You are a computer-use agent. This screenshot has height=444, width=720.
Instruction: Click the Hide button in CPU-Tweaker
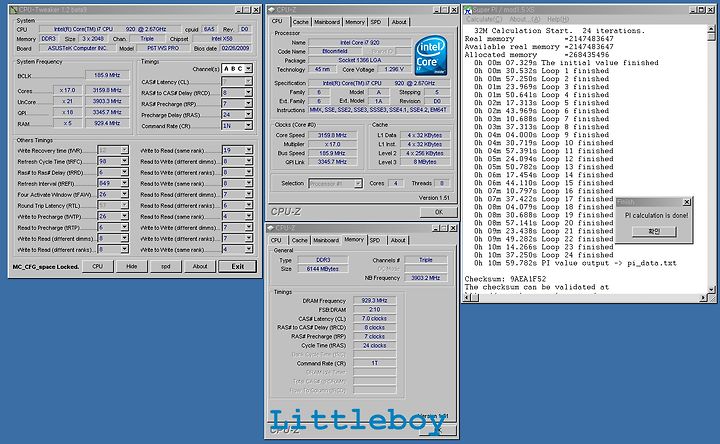132,266
